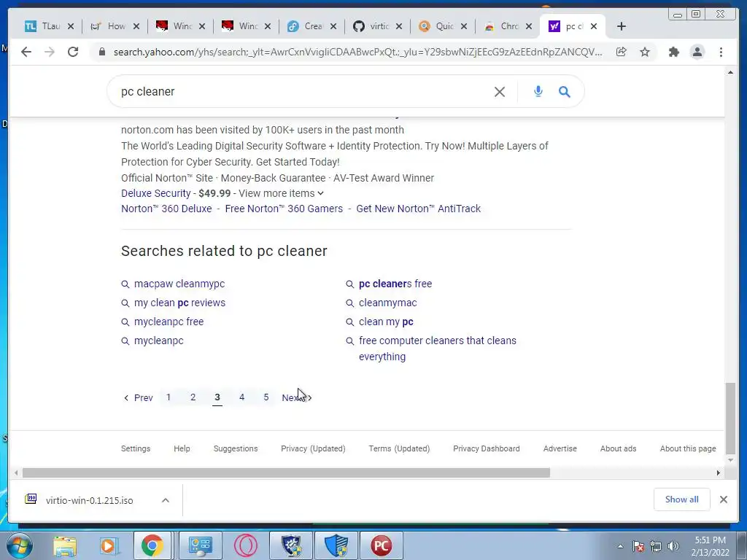Launch Windows Media Player from taskbar

pos(109,545)
